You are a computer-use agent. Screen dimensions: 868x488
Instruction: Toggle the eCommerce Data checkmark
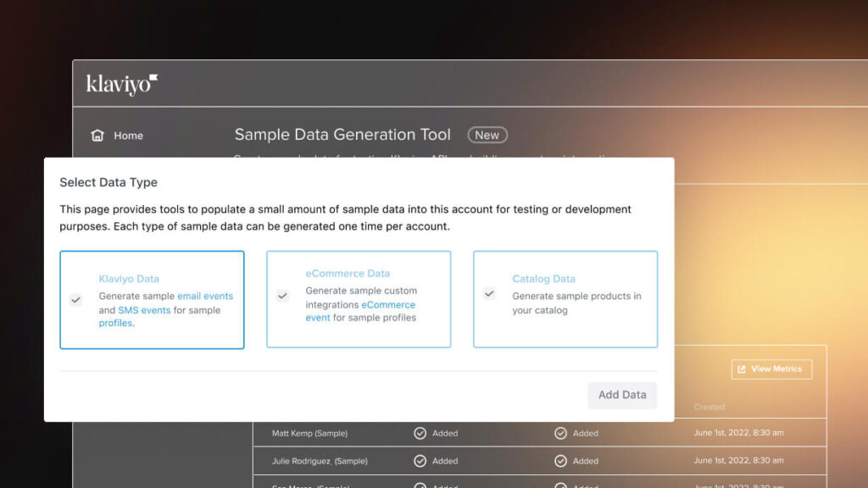coord(282,297)
